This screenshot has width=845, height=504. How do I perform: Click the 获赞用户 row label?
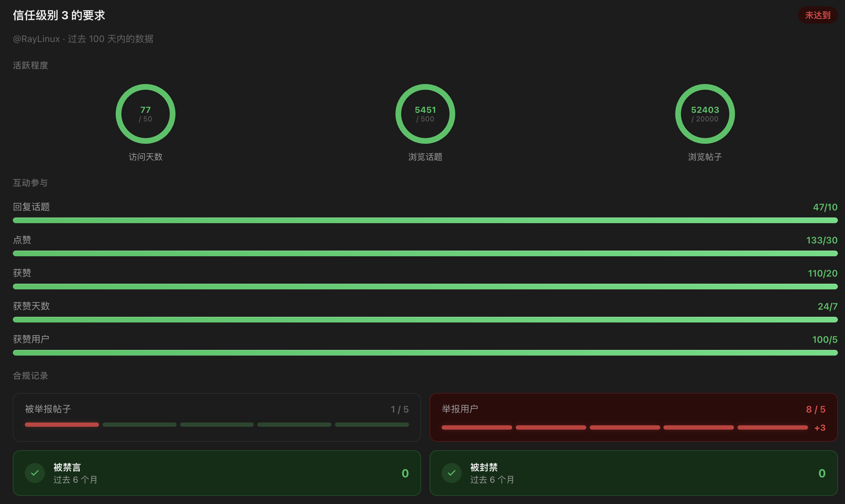point(31,339)
